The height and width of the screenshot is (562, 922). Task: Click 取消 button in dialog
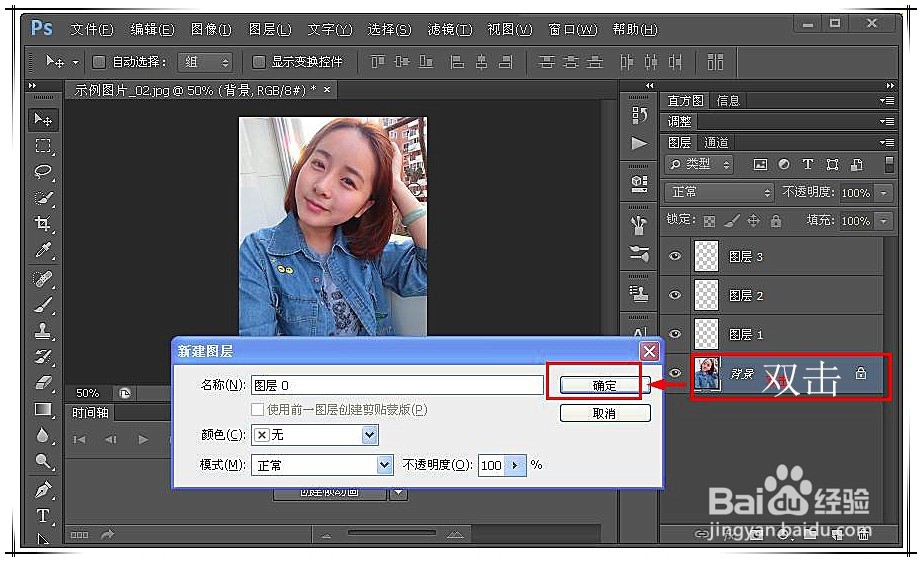604,413
